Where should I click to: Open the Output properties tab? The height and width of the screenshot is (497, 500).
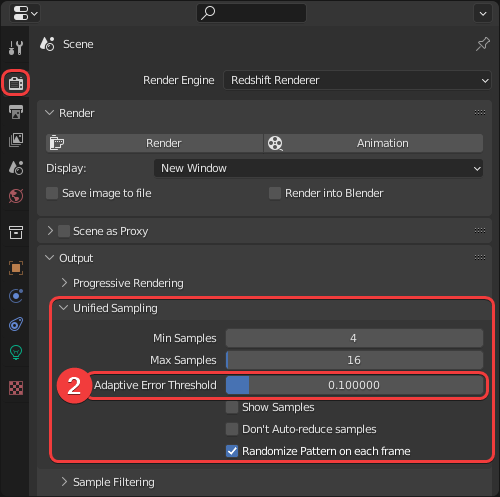16,112
